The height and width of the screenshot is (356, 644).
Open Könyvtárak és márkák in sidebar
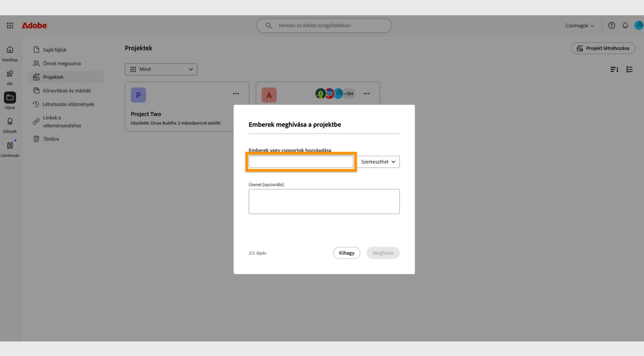(66, 91)
